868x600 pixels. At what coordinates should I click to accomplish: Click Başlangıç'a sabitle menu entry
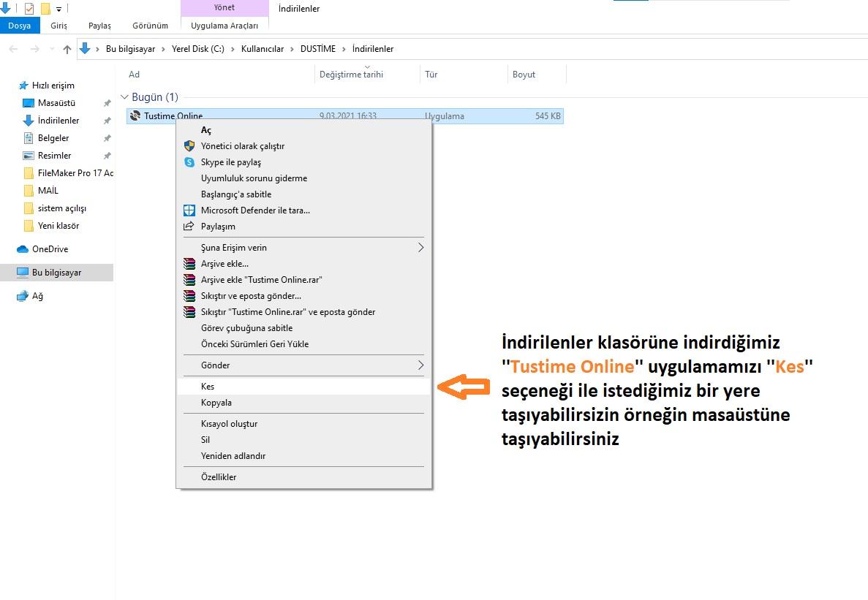click(303, 194)
